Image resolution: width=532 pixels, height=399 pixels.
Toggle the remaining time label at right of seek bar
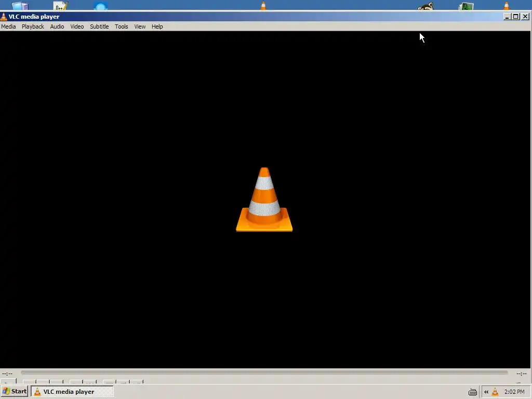[x=522, y=373]
